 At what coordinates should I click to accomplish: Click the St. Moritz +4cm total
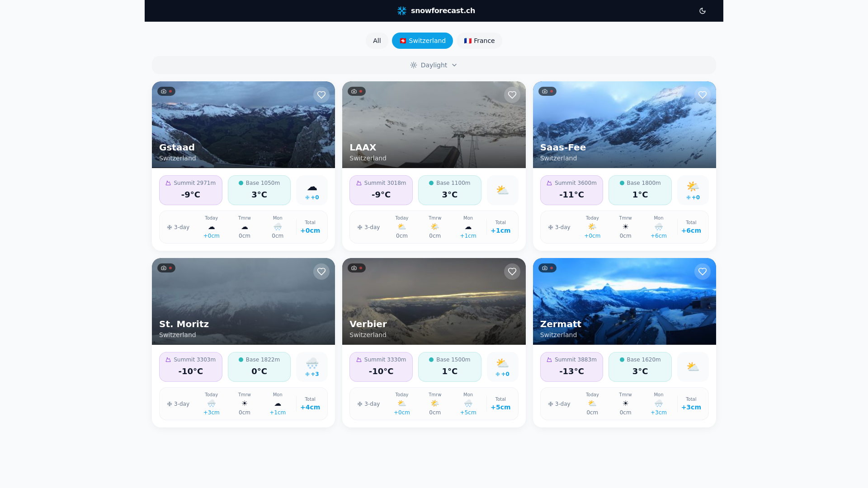(310, 407)
